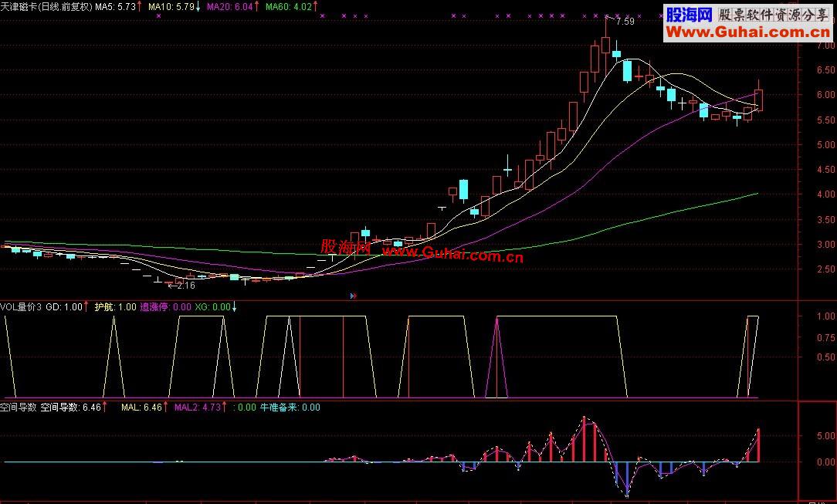This screenshot has height=504, width=837.
Task: Click the 5.50 price axis value
Action: [x=825, y=120]
